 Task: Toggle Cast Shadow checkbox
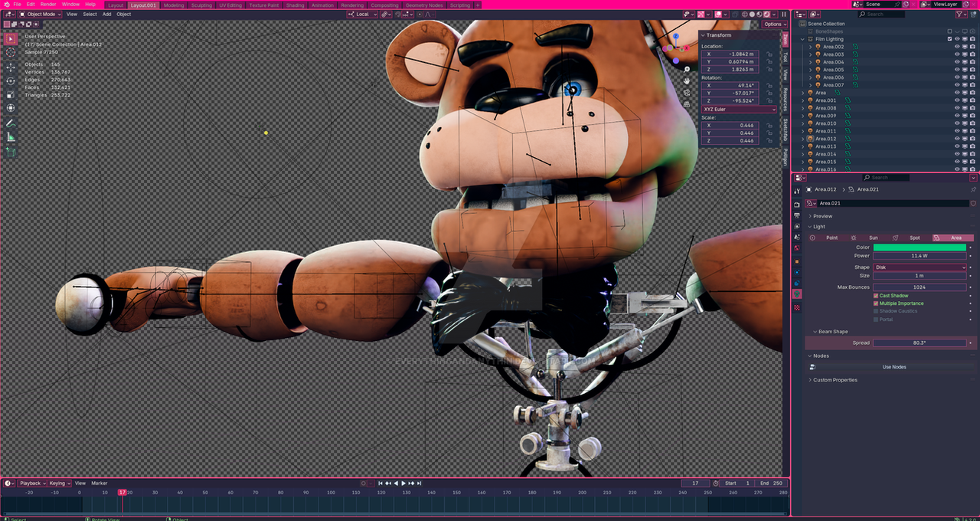tap(876, 296)
